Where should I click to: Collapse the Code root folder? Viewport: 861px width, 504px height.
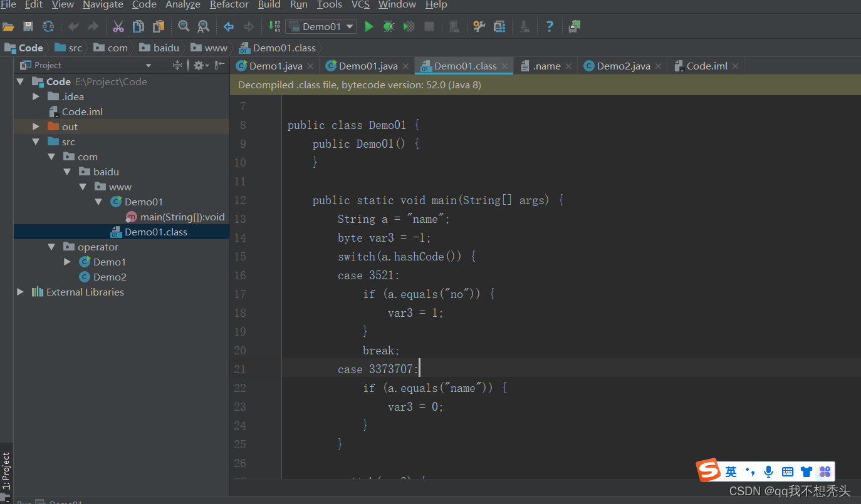click(x=20, y=81)
